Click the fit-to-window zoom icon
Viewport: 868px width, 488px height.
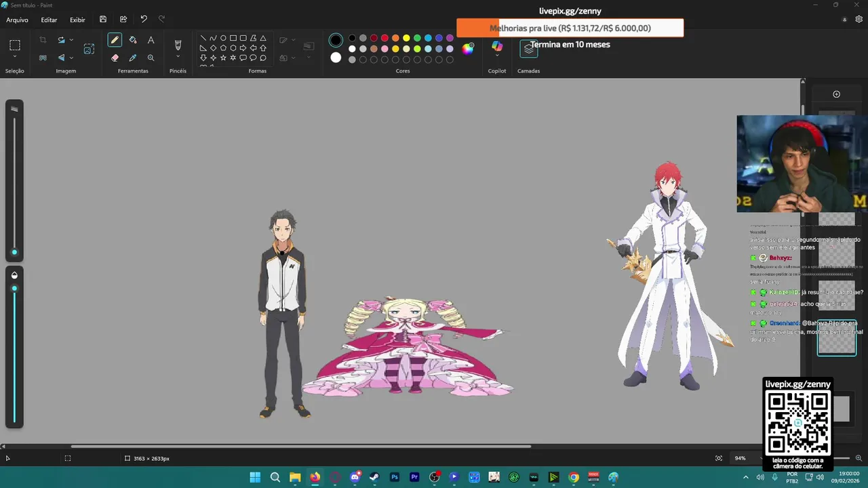(x=719, y=458)
